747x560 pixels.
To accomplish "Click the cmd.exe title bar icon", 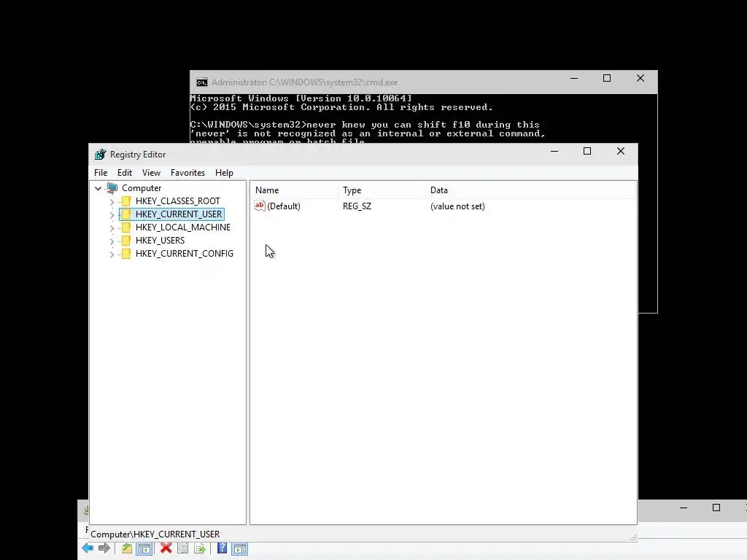I will 202,82.
